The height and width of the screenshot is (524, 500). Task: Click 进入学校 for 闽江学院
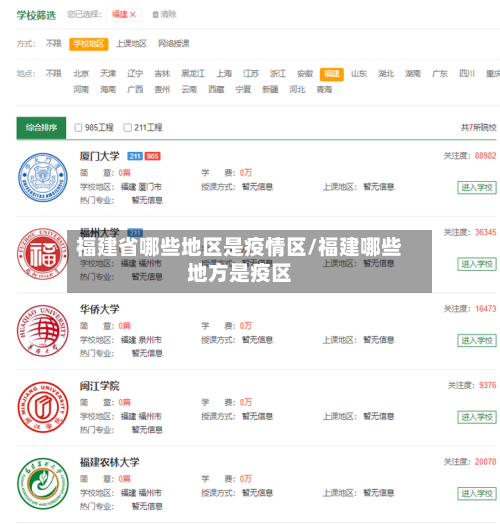click(x=477, y=417)
